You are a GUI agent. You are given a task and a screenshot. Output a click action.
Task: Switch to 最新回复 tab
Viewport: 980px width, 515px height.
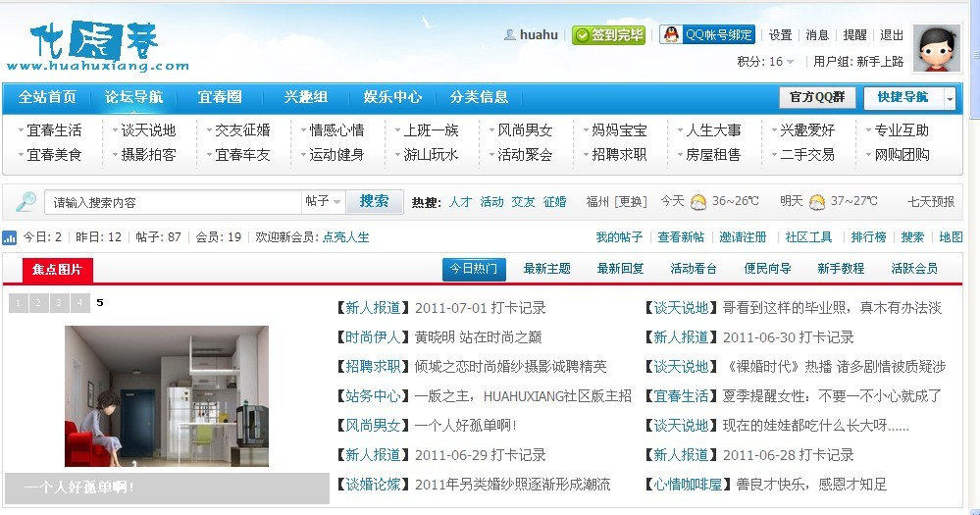(x=620, y=269)
